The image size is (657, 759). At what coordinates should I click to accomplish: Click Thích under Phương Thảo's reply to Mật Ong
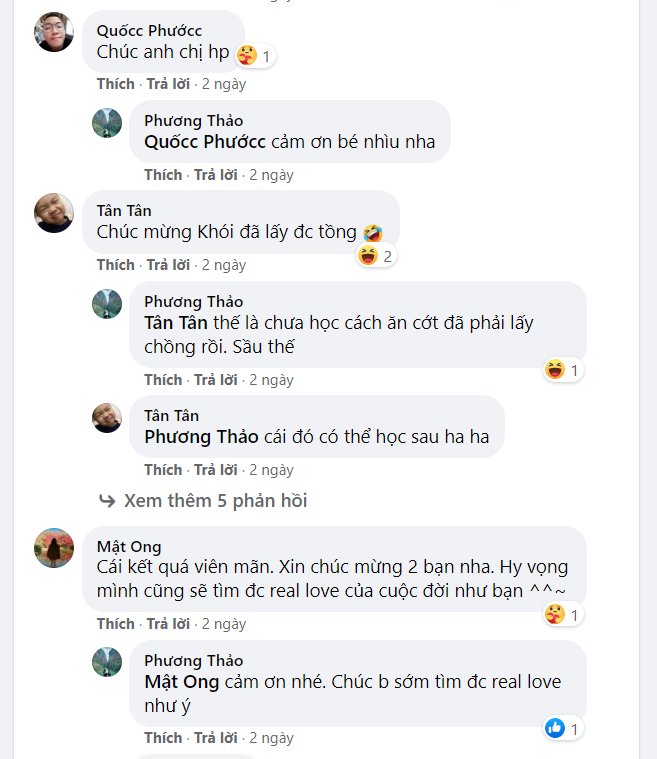(x=163, y=738)
